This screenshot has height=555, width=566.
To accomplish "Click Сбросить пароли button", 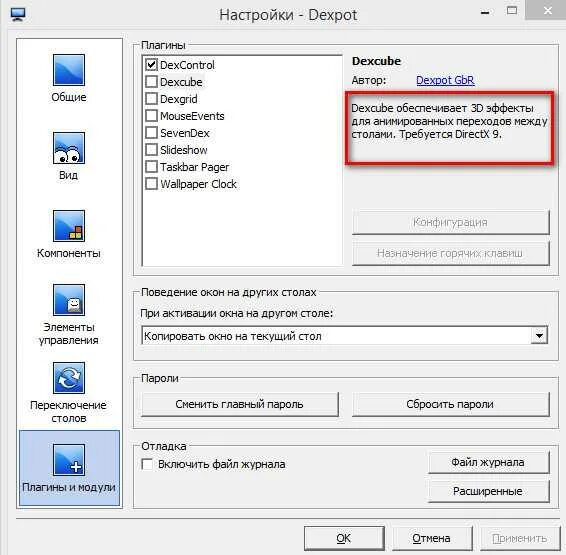I will pyautogui.click(x=450, y=404).
